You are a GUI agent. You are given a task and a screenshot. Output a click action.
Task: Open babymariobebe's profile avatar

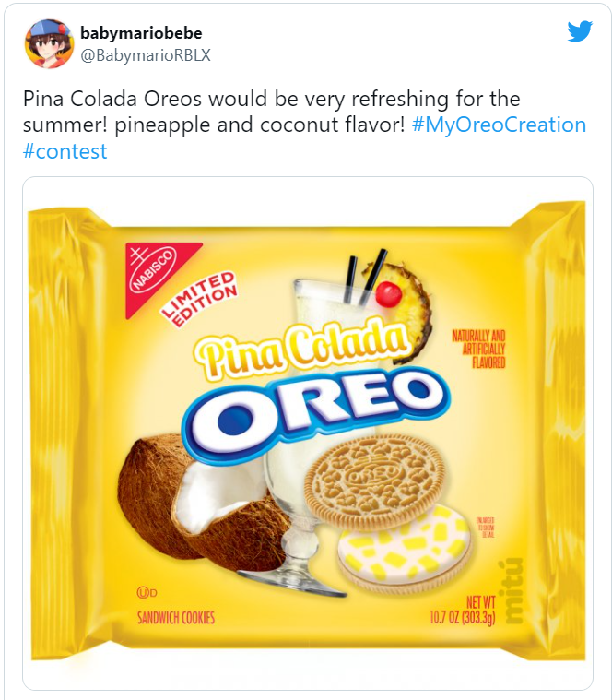[x=49, y=43]
